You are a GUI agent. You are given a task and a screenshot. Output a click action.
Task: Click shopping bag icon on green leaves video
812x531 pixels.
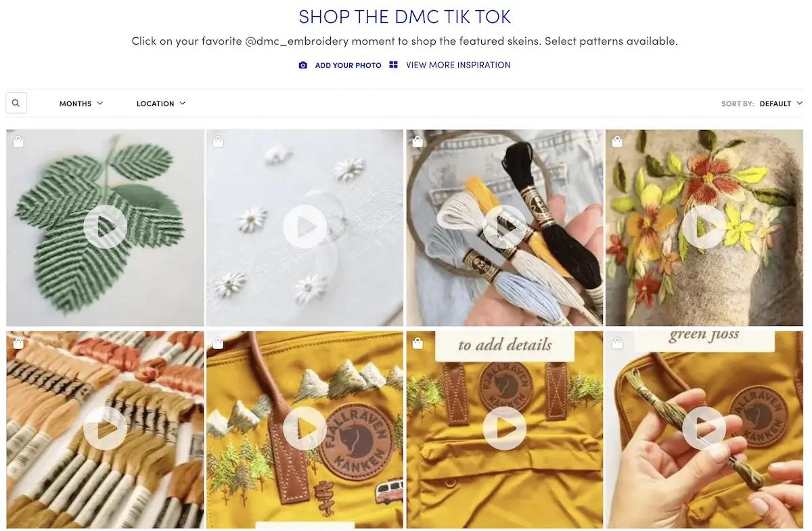tap(18, 142)
